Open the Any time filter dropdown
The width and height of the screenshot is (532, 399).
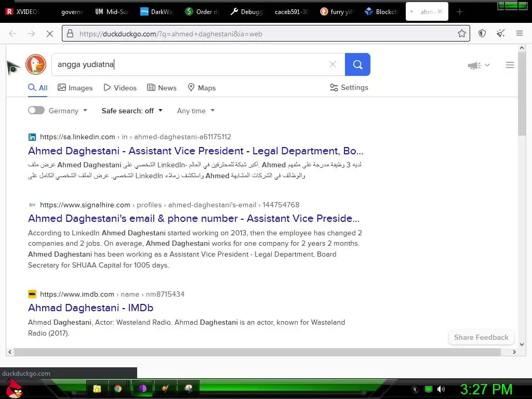196,111
